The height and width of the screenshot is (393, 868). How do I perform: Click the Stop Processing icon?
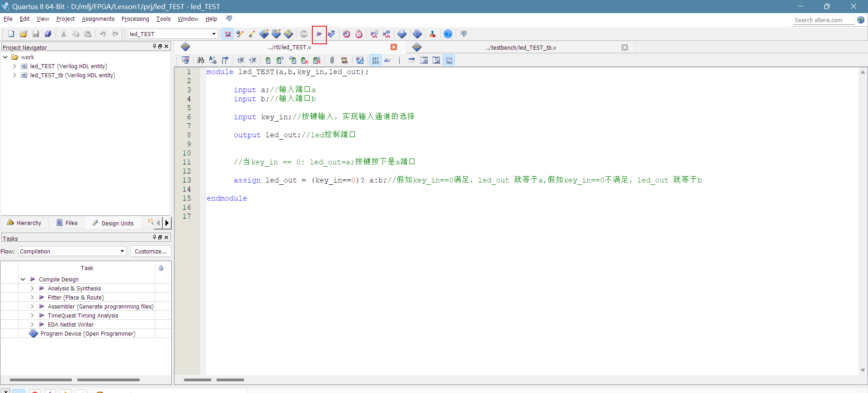[x=304, y=34]
